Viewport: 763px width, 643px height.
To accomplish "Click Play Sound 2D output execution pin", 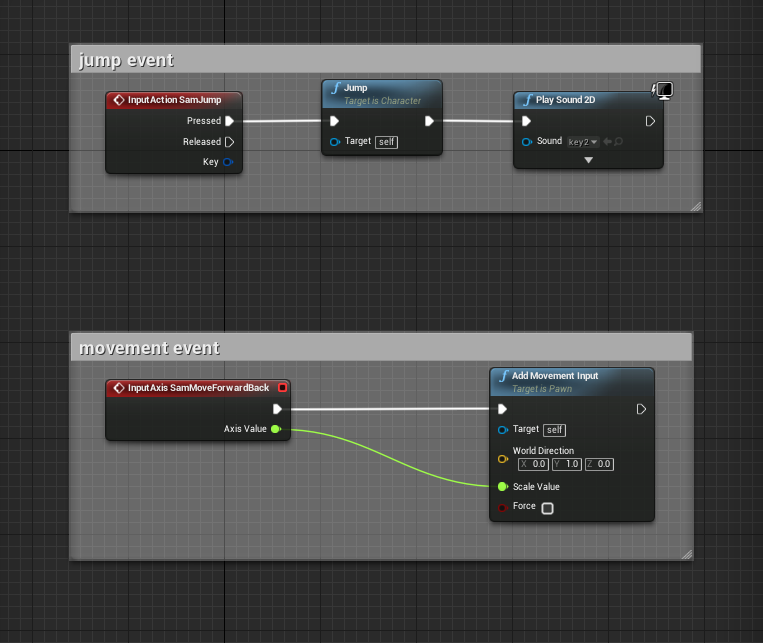I will click(650, 121).
